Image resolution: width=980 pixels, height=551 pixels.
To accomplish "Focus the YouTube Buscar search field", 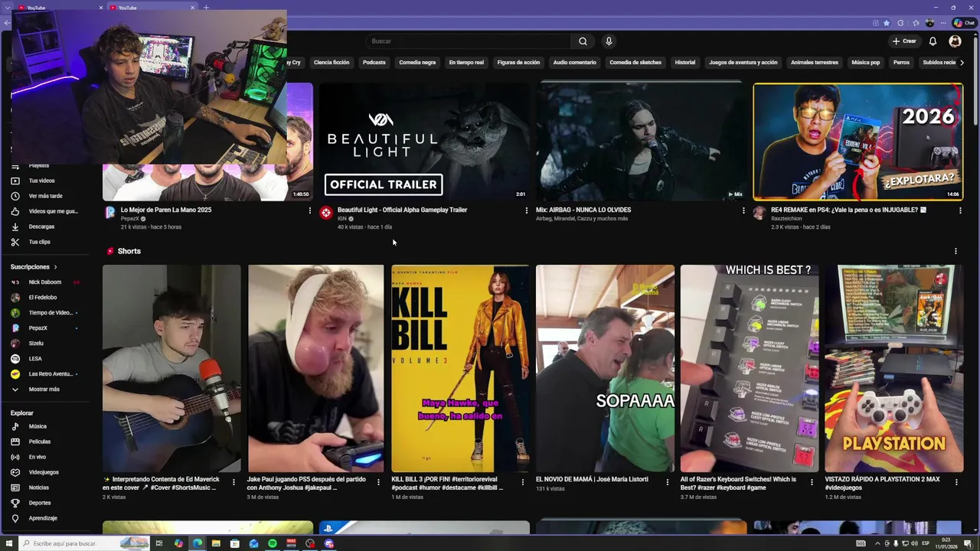I will pos(467,41).
